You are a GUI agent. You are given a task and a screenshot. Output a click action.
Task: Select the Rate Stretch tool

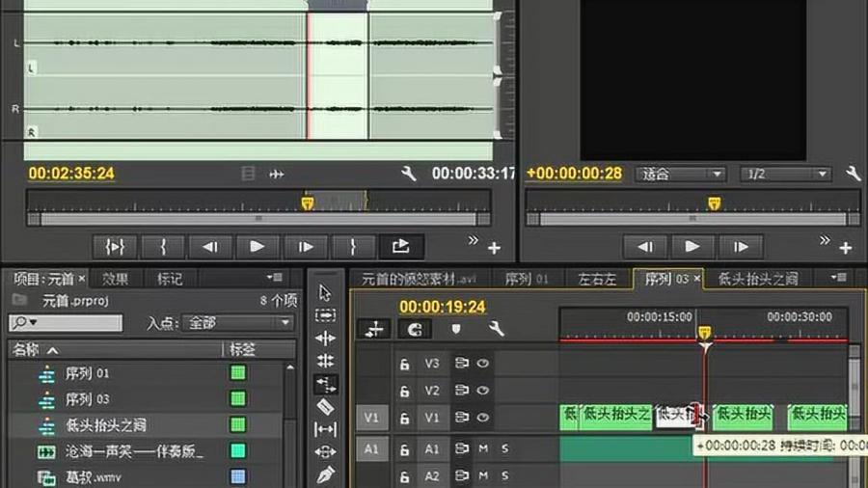[326, 384]
